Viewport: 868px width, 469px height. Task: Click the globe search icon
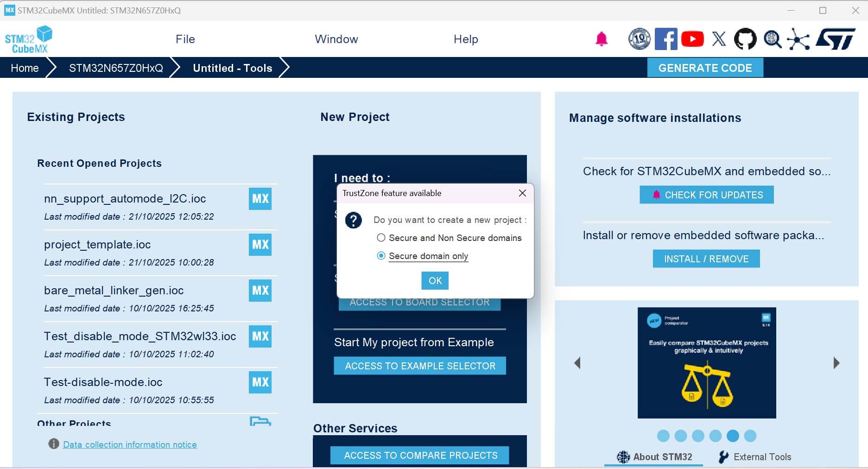coord(773,39)
